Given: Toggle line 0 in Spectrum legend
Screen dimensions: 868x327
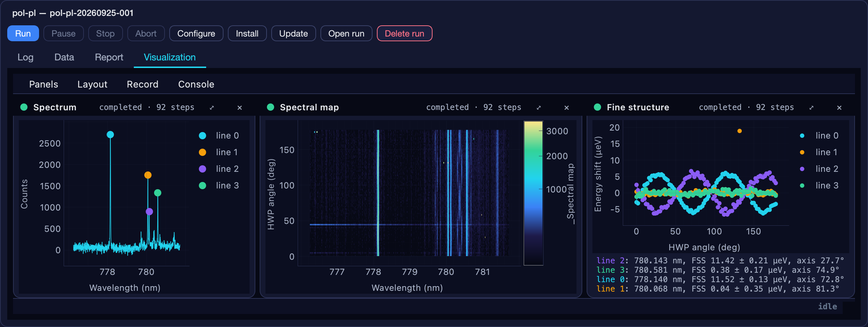Looking at the screenshot, I should coord(219,136).
